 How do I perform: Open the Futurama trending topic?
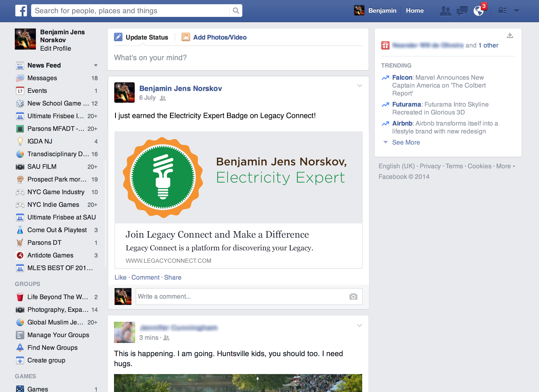click(406, 104)
